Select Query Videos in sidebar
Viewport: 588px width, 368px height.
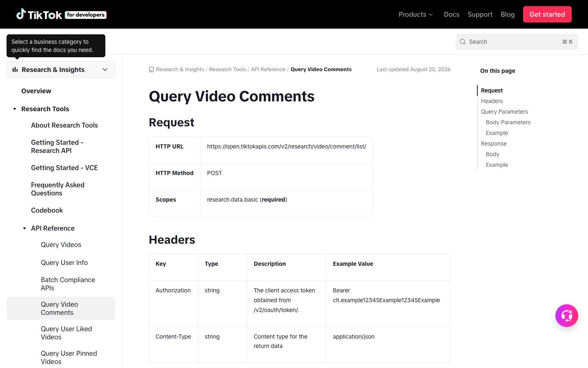61,245
